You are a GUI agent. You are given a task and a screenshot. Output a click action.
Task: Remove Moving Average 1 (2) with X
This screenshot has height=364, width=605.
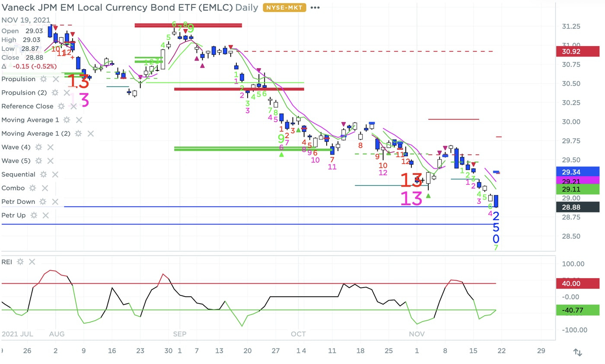pyautogui.click(x=90, y=134)
